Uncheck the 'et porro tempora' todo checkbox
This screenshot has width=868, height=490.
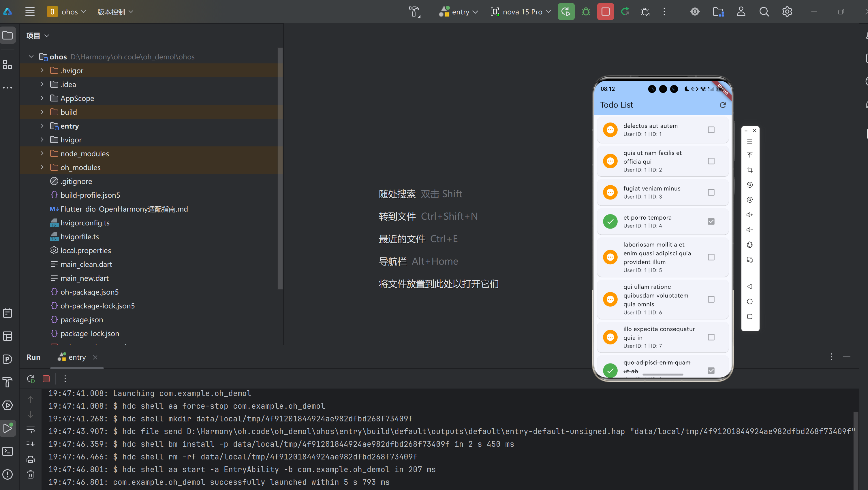(x=711, y=221)
